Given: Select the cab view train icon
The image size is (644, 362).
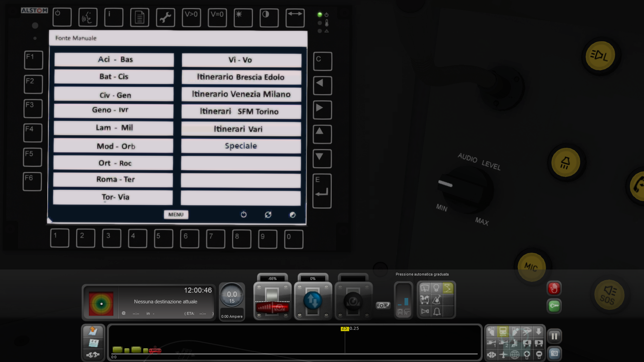Looking at the screenshot, I should click(x=503, y=331).
